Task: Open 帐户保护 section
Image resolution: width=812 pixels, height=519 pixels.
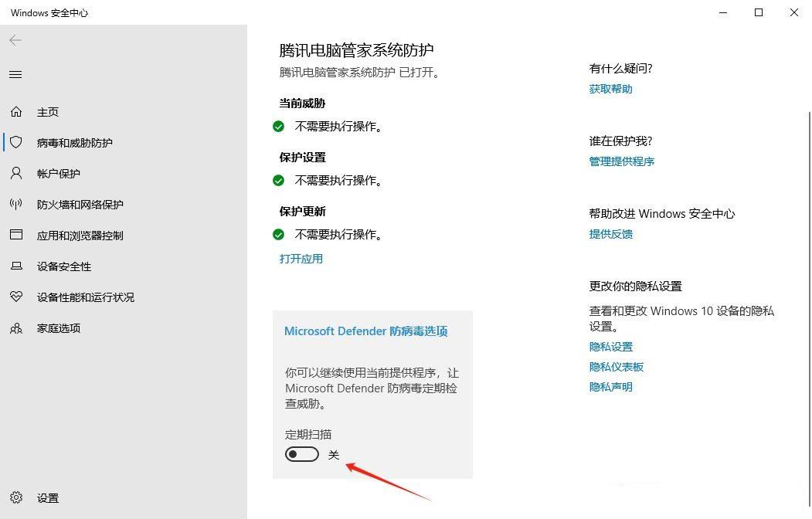Action: coord(59,173)
